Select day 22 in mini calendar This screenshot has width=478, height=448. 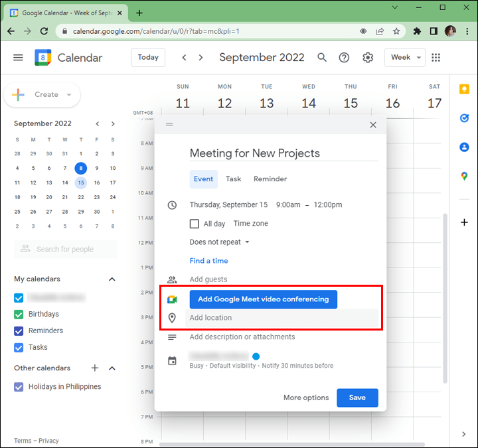(x=81, y=197)
